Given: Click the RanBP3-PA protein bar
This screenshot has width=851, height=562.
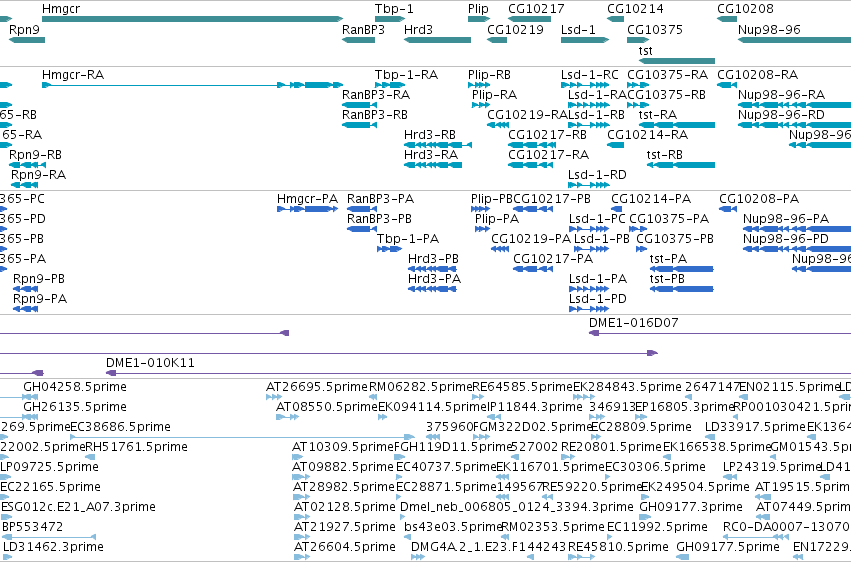Looking at the screenshot, I should coord(361,209).
